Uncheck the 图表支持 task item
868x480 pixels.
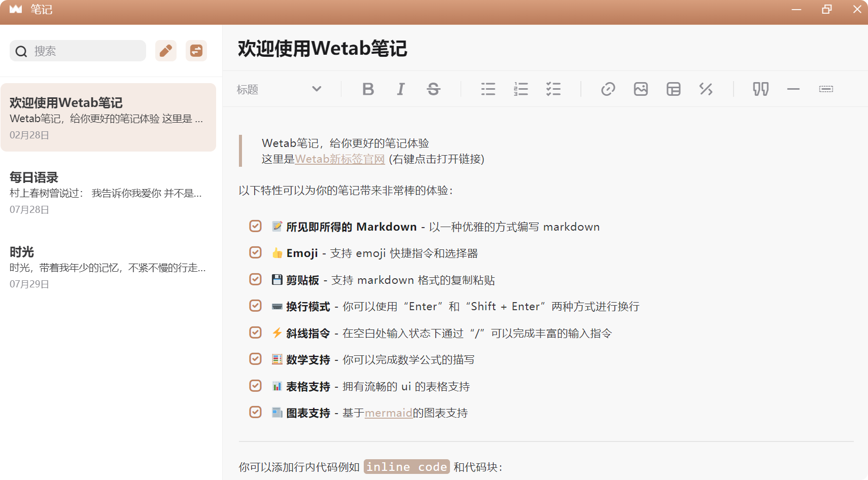click(255, 412)
